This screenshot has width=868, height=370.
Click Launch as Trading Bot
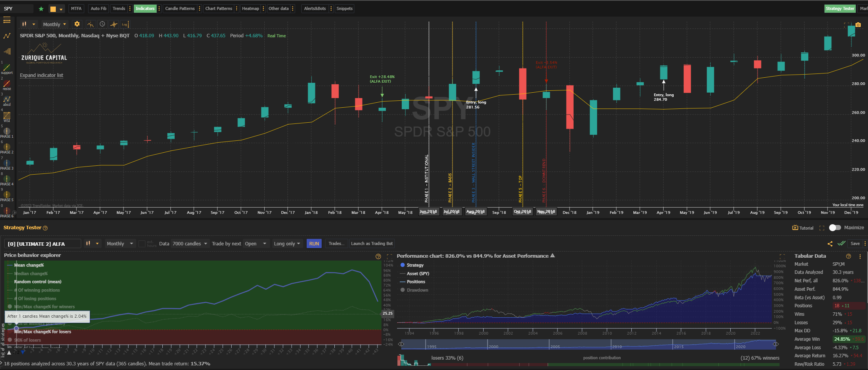point(372,243)
